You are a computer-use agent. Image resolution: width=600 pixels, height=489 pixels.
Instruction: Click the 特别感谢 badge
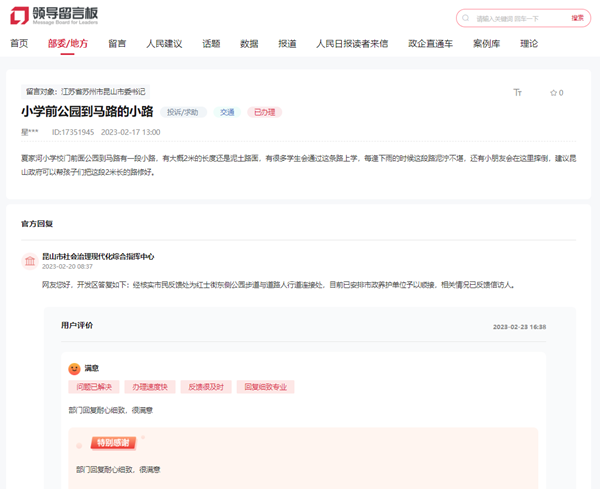tap(113, 443)
